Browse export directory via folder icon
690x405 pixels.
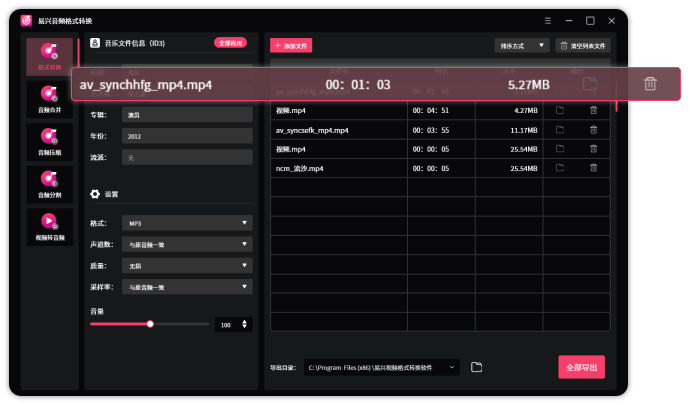(x=477, y=367)
